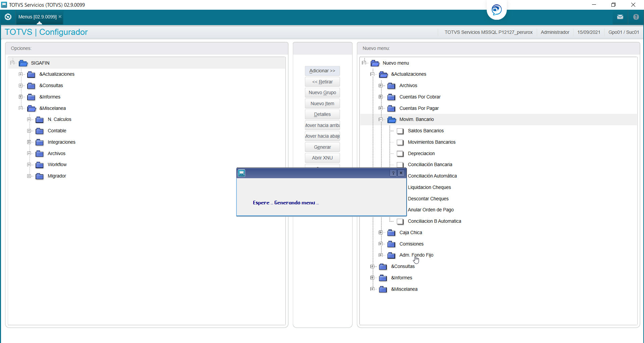Expand Archivos in the Nuevo menu tree
The image size is (644, 343).
tap(381, 85)
